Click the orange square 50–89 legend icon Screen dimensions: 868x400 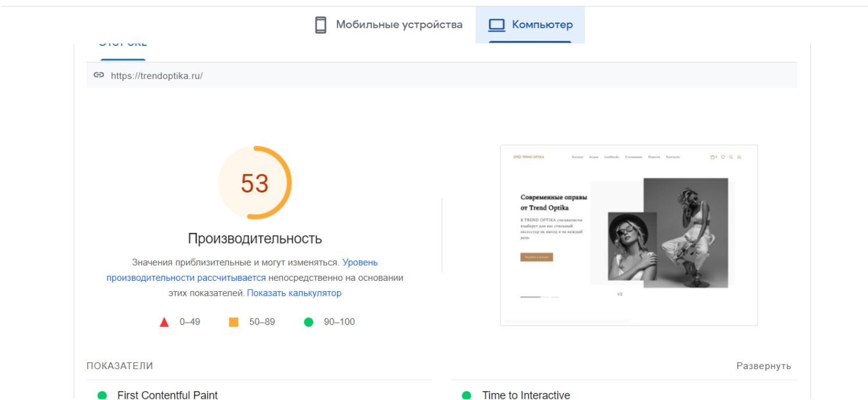coord(234,322)
